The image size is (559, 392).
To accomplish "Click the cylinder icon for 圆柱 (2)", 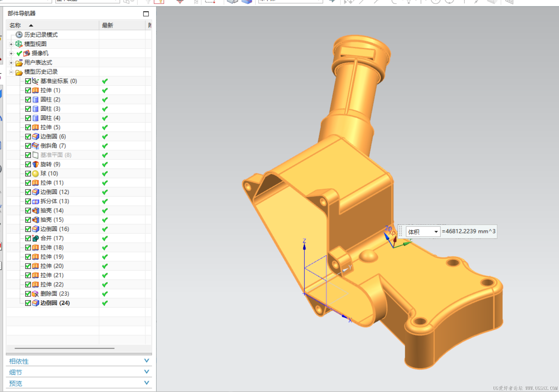I will coord(35,100).
